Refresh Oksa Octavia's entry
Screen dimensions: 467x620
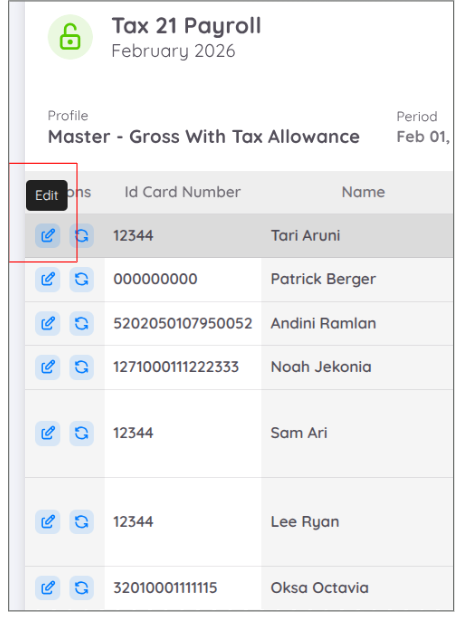pos(81,588)
